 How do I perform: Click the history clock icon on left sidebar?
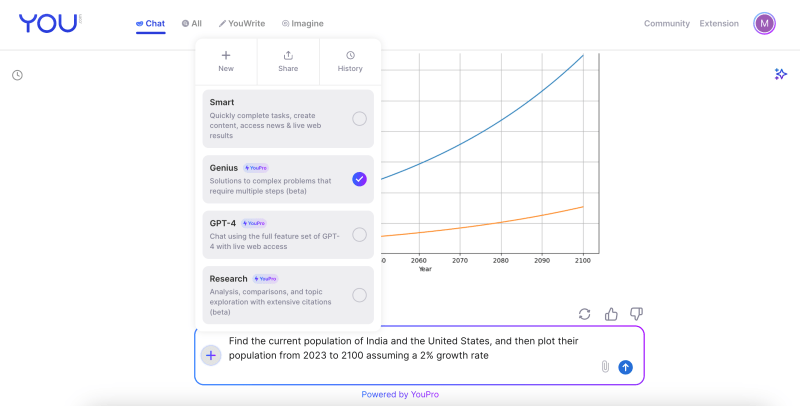[17, 75]
